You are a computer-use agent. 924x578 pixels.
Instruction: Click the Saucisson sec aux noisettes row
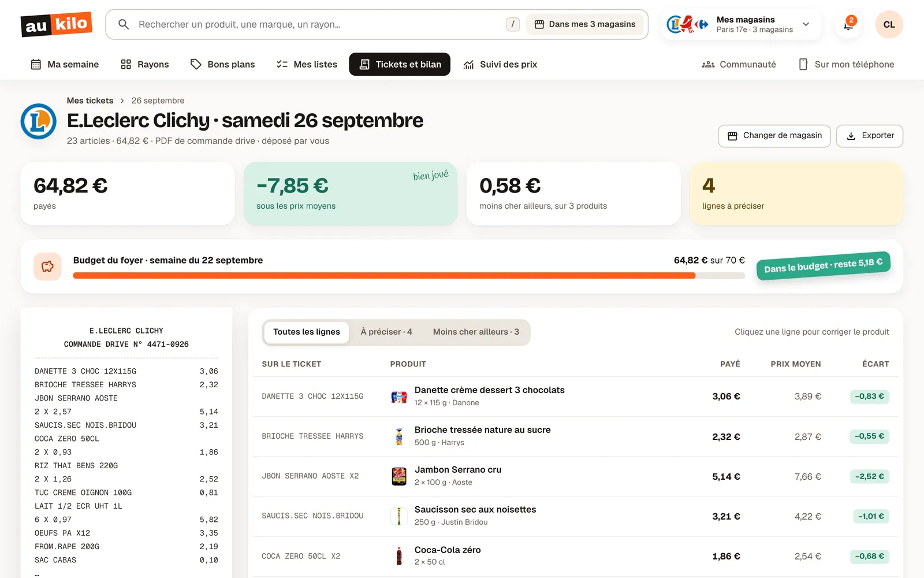[x=575, y=516]
